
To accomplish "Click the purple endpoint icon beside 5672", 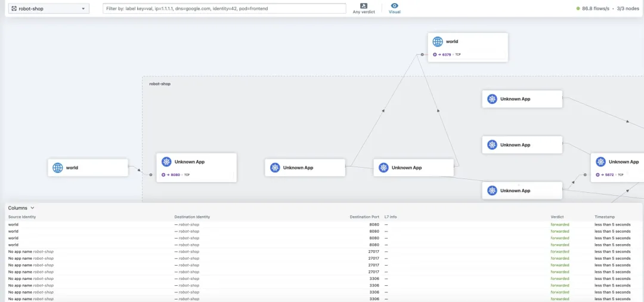I will (597, 175).
